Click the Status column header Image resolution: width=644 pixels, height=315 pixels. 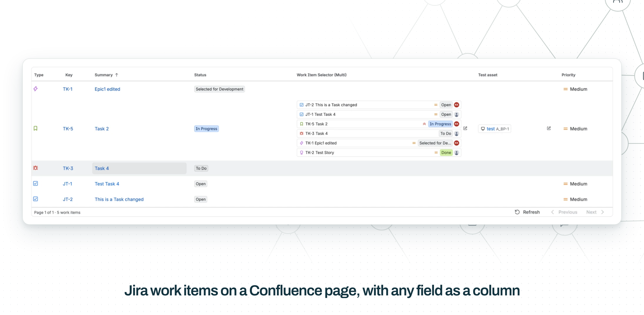tap(200, 75)
